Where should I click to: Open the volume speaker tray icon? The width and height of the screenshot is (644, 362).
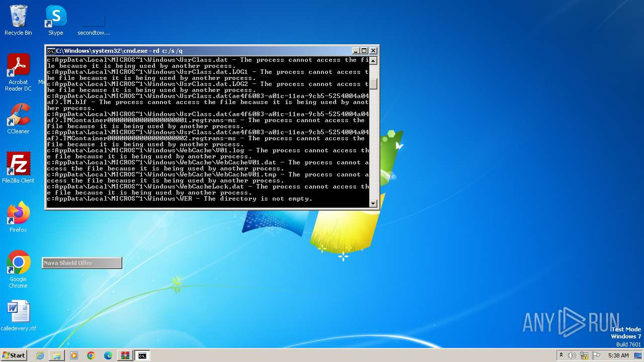[x=572, y=355]
